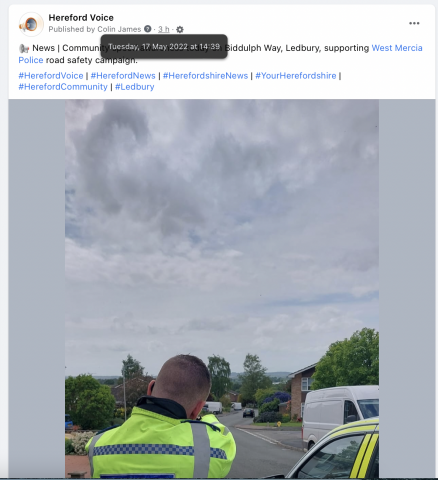Click the grey margin left of the photo
This screenshot has width=438, height=480.
pyautogui.click(x=37, y=288)
